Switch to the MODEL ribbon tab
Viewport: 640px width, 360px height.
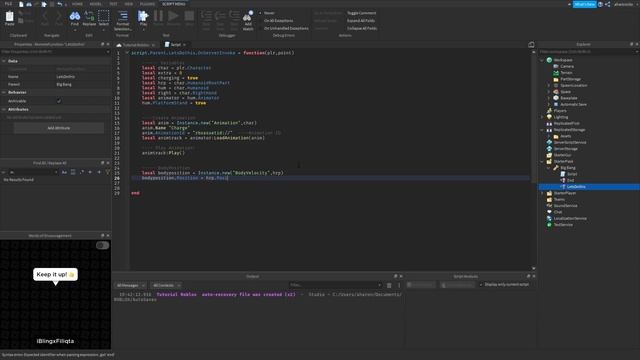[96, 4]
